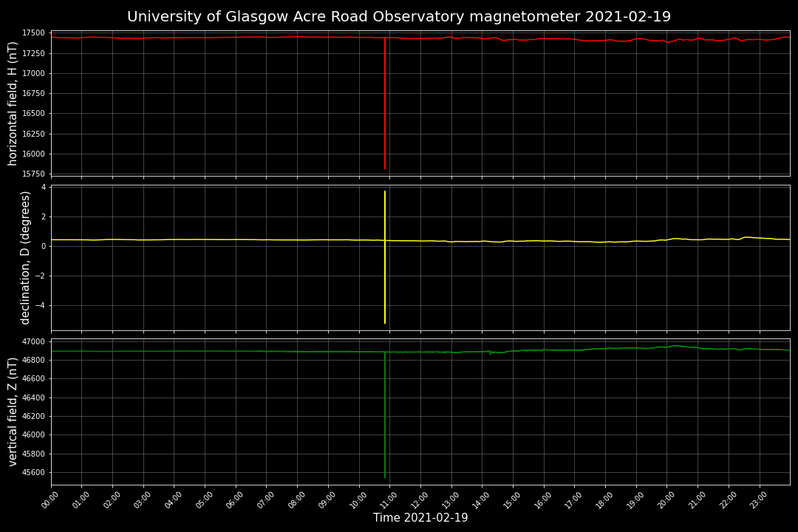Click the 'horizontal field, H (nT)' axis label

pos(13,104)
